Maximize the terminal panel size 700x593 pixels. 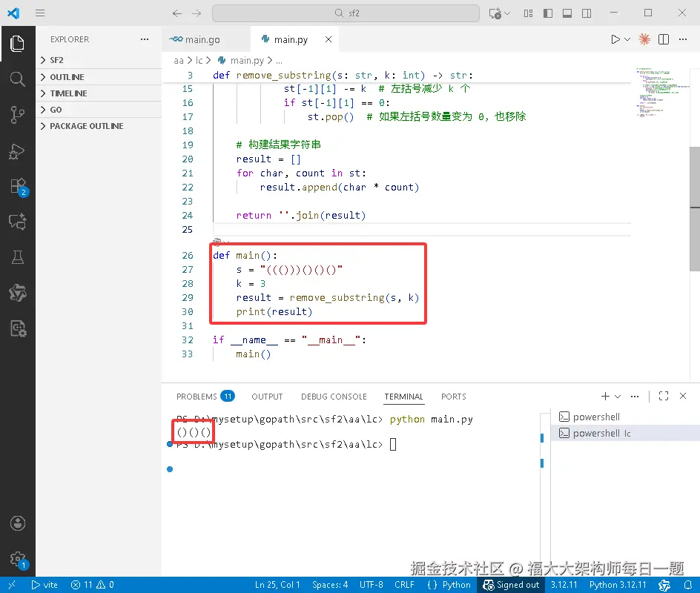(664, 396)
